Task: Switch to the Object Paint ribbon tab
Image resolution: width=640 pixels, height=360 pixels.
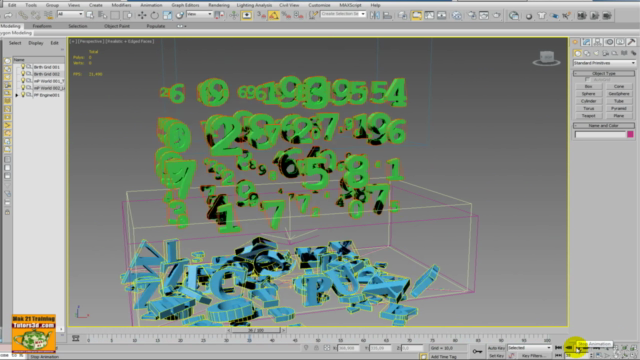Action: (117, 26)
